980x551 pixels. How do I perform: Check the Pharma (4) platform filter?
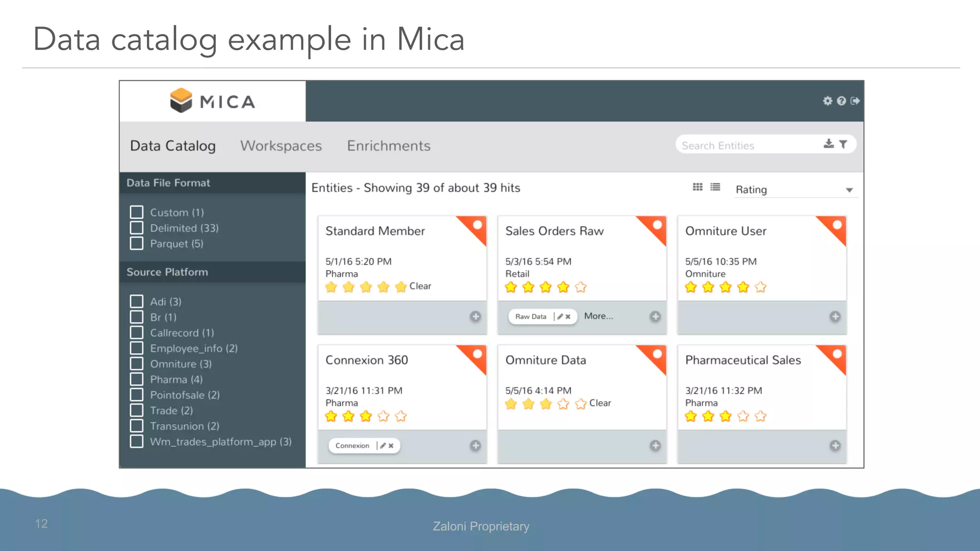coord(137,379)
